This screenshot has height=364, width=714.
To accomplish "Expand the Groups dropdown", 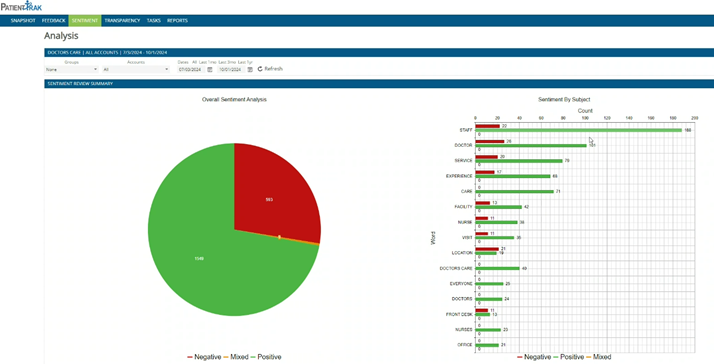I will pyautogui.click(x=71, y=70).
